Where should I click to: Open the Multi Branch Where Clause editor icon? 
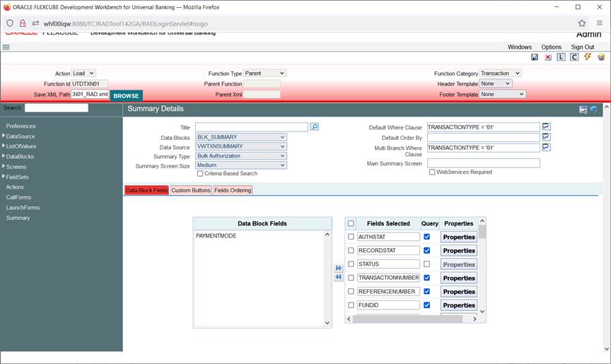point(546,147)
